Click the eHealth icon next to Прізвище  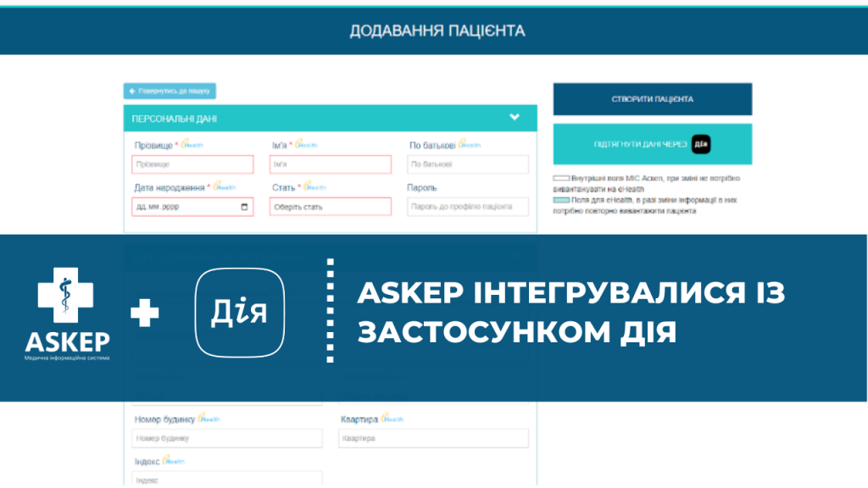click(192, 145)
